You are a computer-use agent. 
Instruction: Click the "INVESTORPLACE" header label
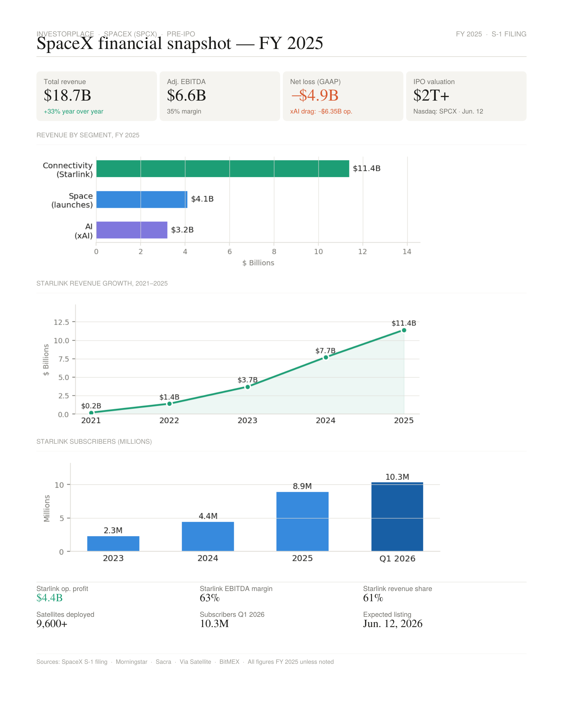click(65, 34)
